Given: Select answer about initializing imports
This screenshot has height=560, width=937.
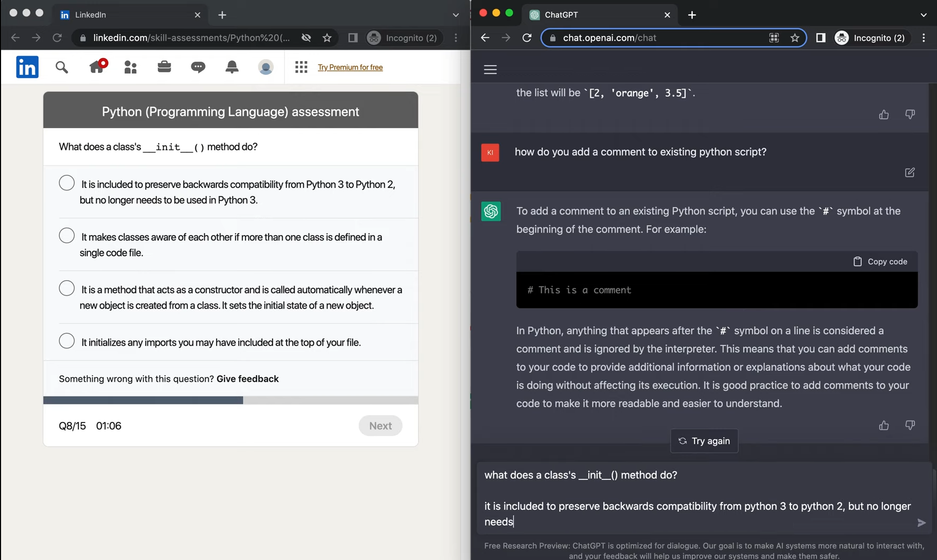Looking at the screenshot, I should (x=66, y=341).
